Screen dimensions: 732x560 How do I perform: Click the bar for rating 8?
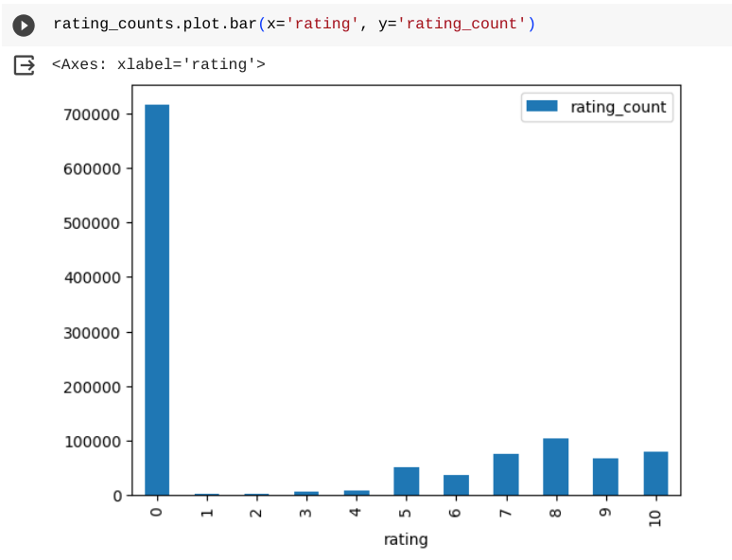(556, 467)
